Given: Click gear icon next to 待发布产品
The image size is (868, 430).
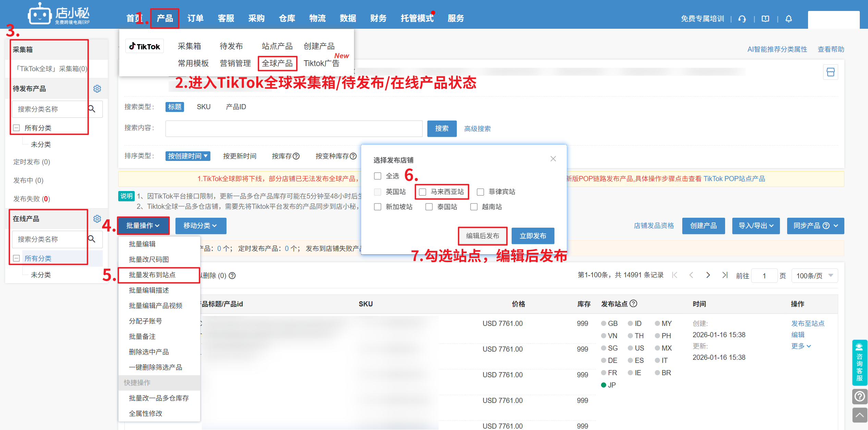Looking at the screenshot, I should [x=97, y=89].
